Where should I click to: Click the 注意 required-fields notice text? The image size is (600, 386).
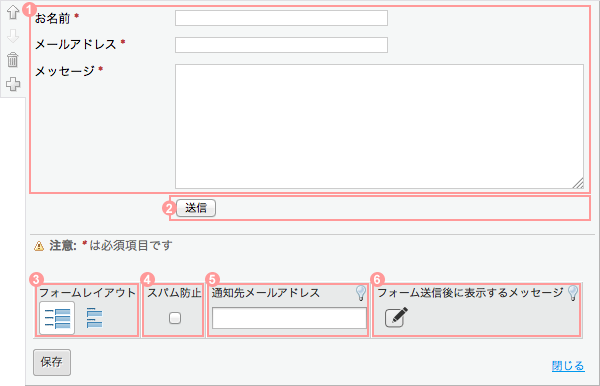(111, 246)
